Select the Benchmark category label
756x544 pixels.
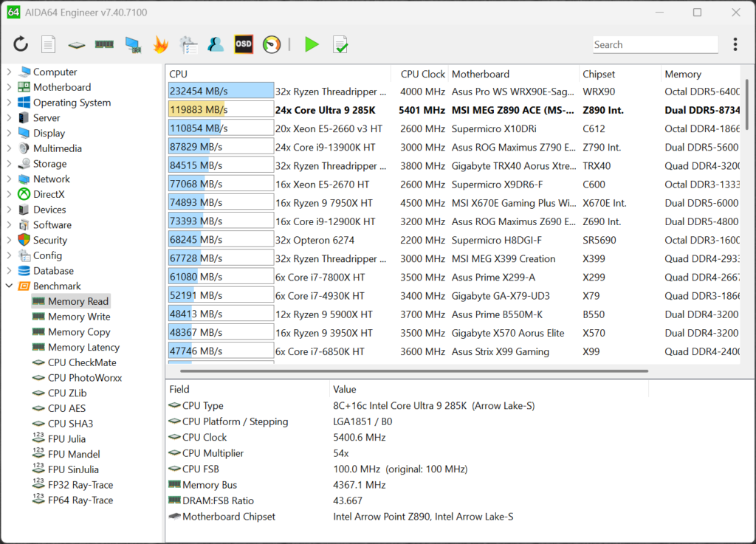click(x=57, y=286)
